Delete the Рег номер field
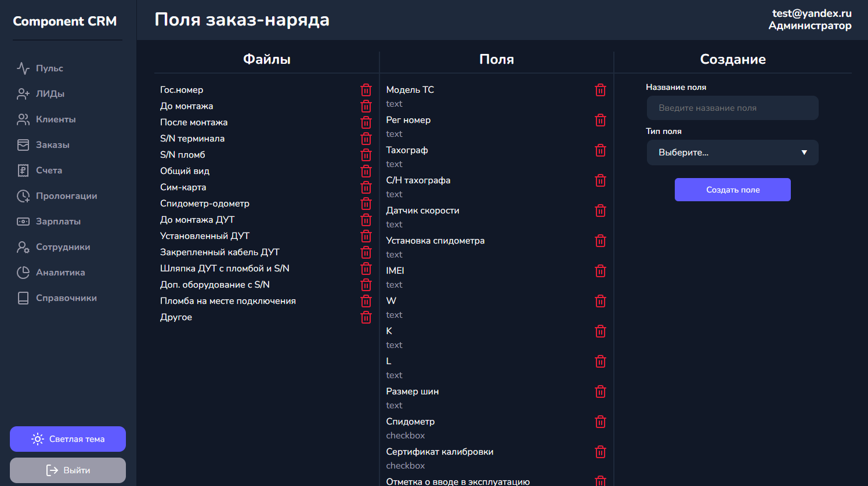 point(601,120)
